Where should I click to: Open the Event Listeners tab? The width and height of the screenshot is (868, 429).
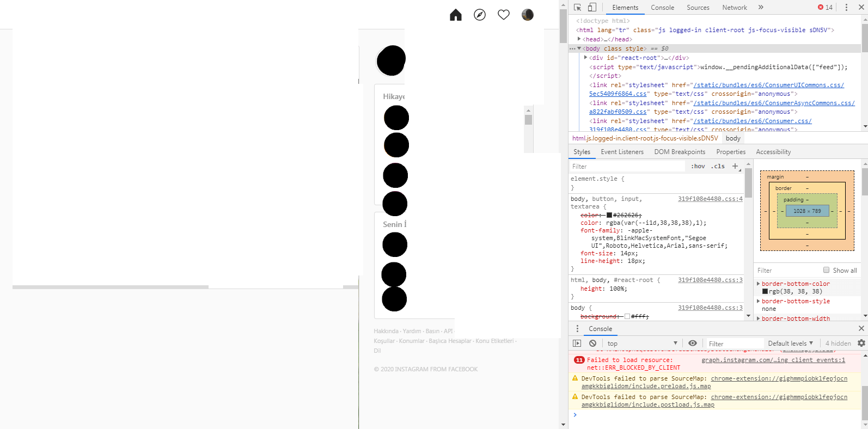click(x=622, y=152)
